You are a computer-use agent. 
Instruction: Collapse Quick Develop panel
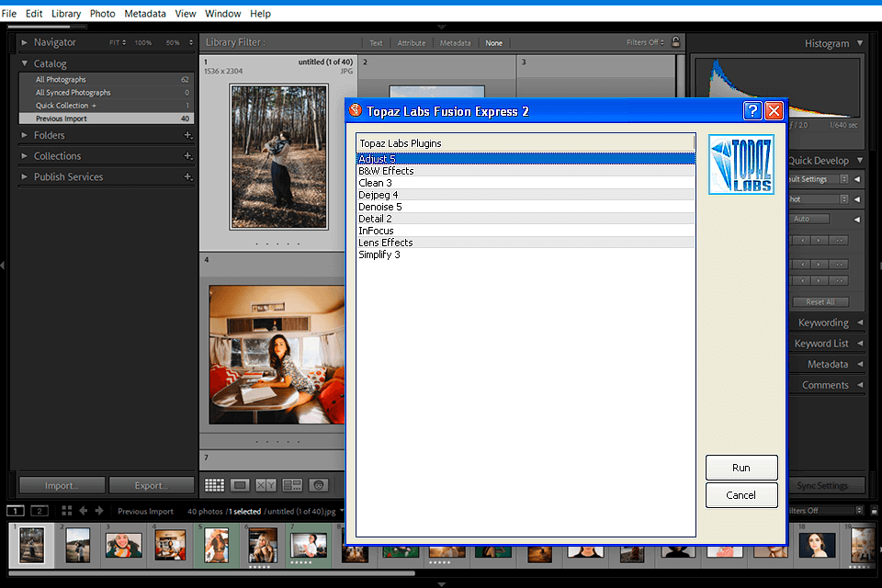(x=860, y=161)
